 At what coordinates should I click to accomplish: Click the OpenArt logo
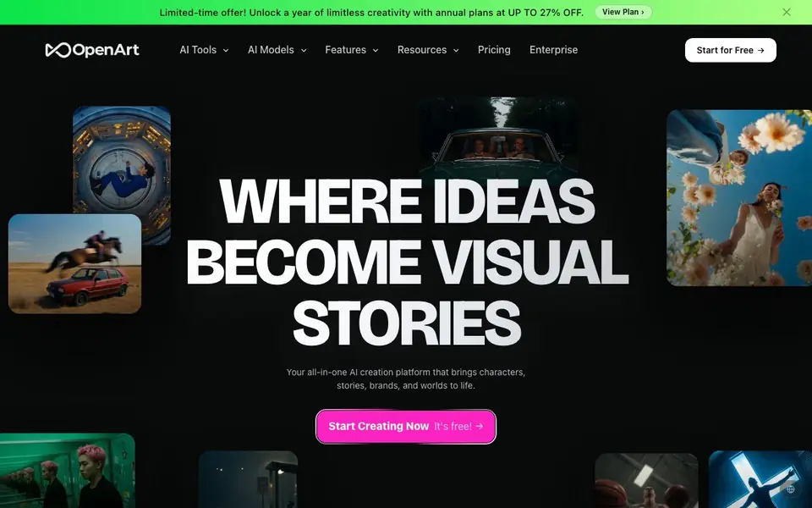click(92, 50)
